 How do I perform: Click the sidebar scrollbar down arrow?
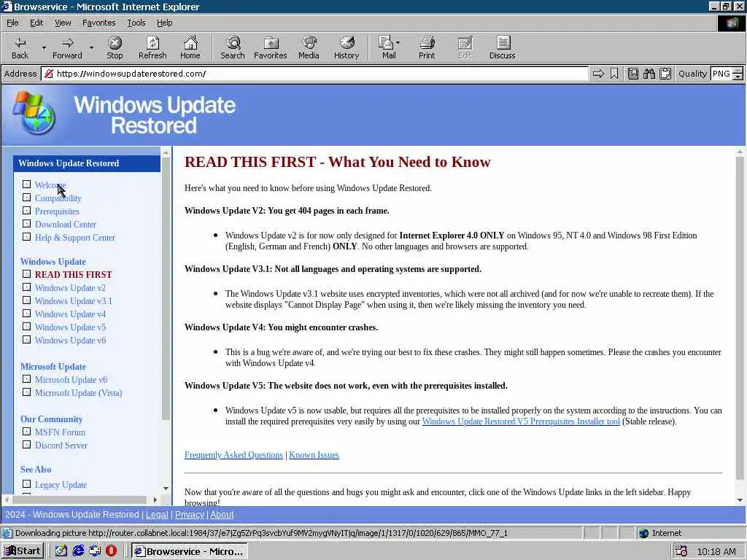point(166,489)
